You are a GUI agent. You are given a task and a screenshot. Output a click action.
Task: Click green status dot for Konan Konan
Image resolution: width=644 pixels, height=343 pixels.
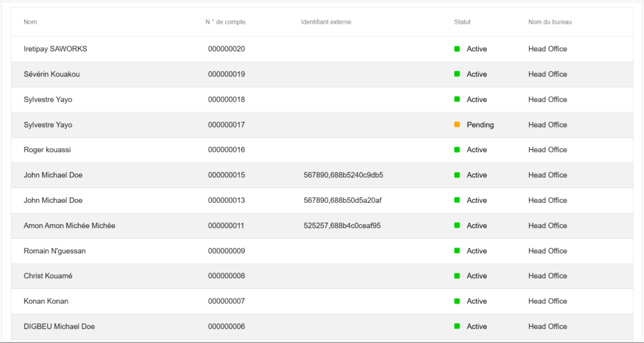click(457, 301)
